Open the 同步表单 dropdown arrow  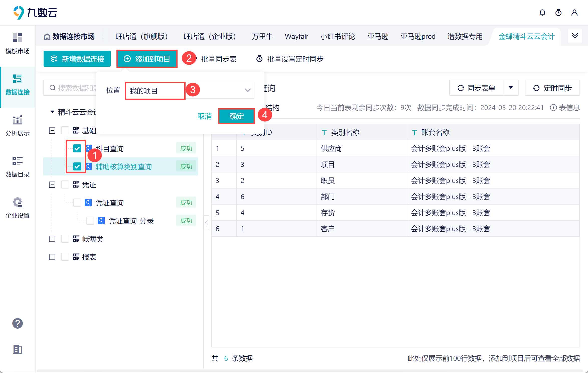(x=511, y=88)
